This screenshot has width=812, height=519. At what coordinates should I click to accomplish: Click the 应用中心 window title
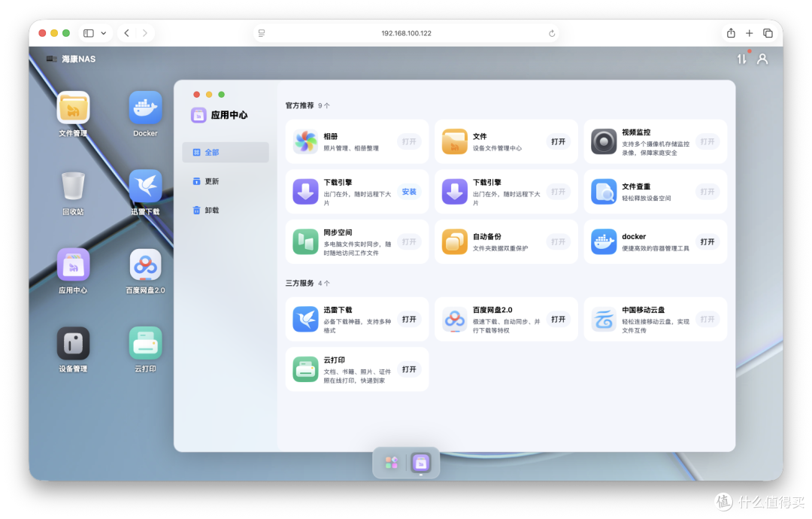click(229, 115)
